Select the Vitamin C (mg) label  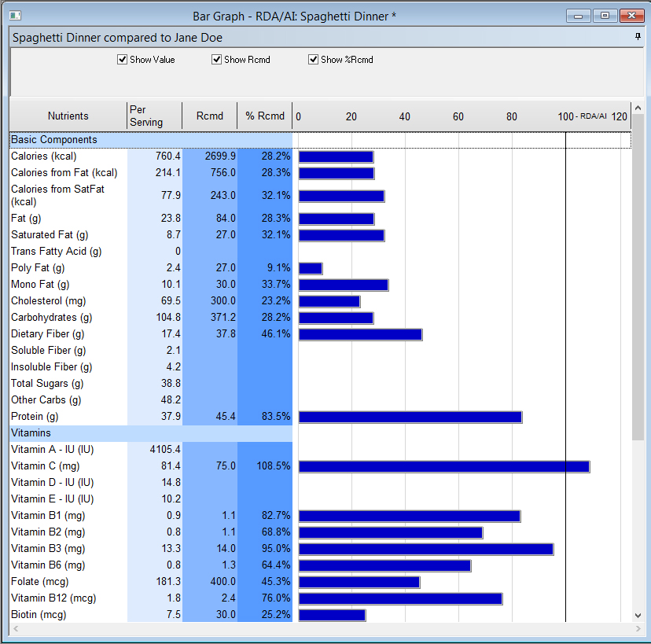46,466
